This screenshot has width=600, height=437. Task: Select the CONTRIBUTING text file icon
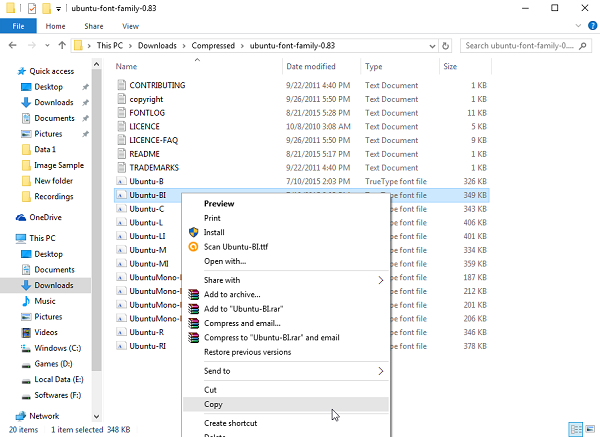point(121,85)
